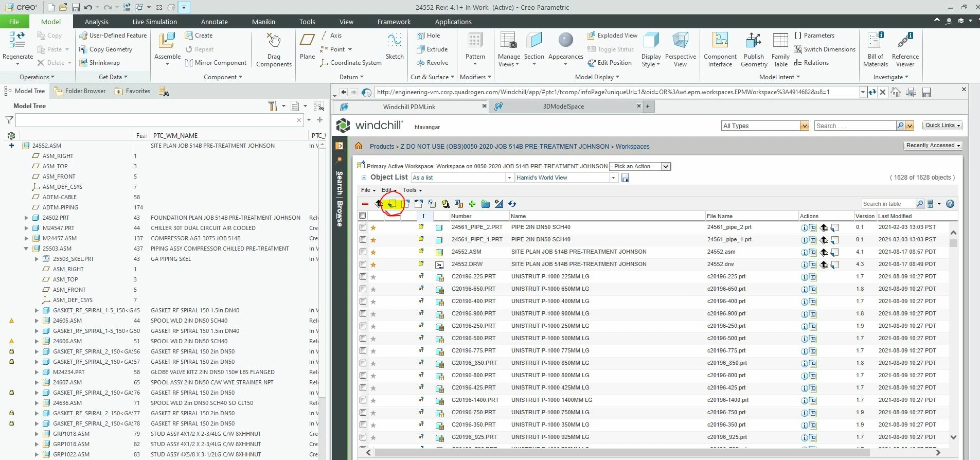Check the box for 24561_PIPE_2.PRT
Image resolution: width=980 pixels, height=460 pixels.
(363, 227)
